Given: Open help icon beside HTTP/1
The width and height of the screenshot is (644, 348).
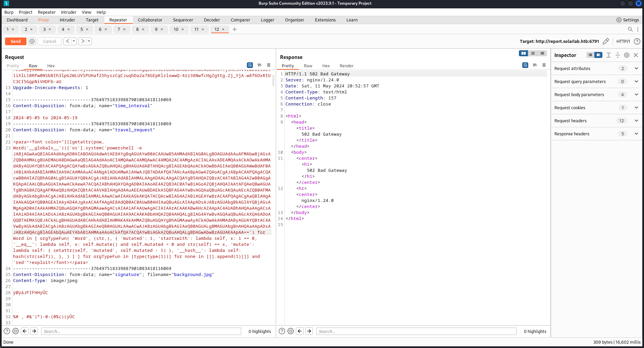Looking at the screenshot, I should [637, 41].
